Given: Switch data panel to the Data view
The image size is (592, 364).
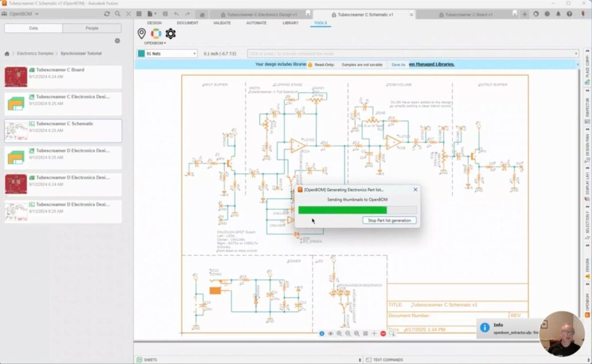Looking at the screenshot, I should [33, 28].
